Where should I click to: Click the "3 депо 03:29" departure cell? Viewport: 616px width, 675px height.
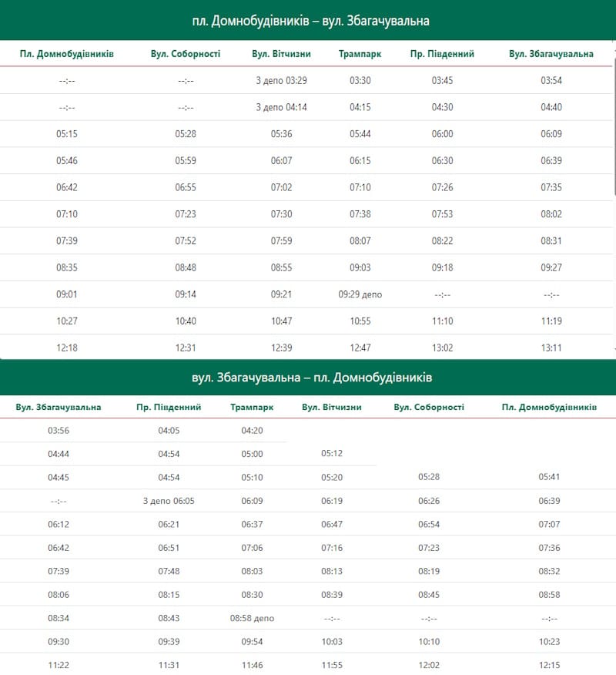click(281, 80)
